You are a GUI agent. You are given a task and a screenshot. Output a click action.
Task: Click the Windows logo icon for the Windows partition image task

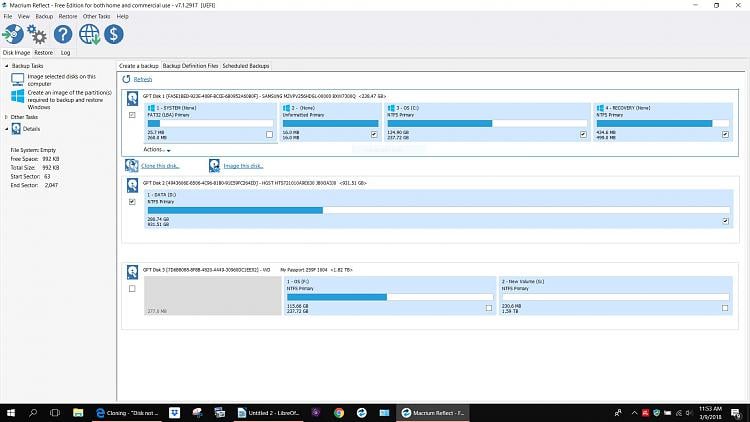(x=18, y=96)
